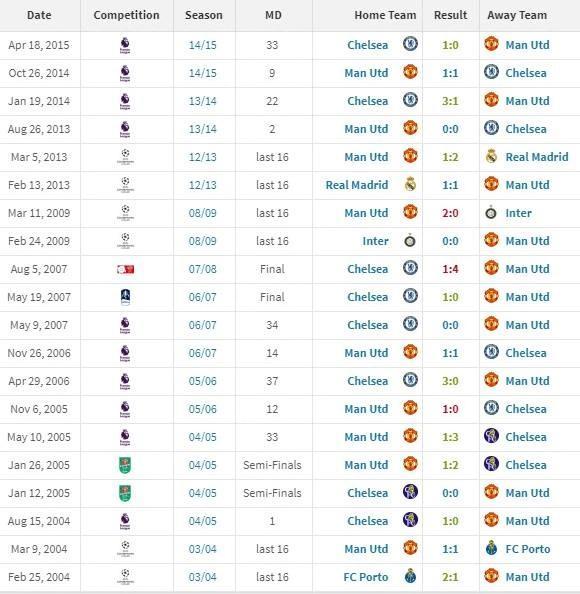The height and width of the screenshot is (594, 580).
Task: Open Real Madrid away team link Mar 5, 2013
Action: pyautogui.click(x=537, y=157)
